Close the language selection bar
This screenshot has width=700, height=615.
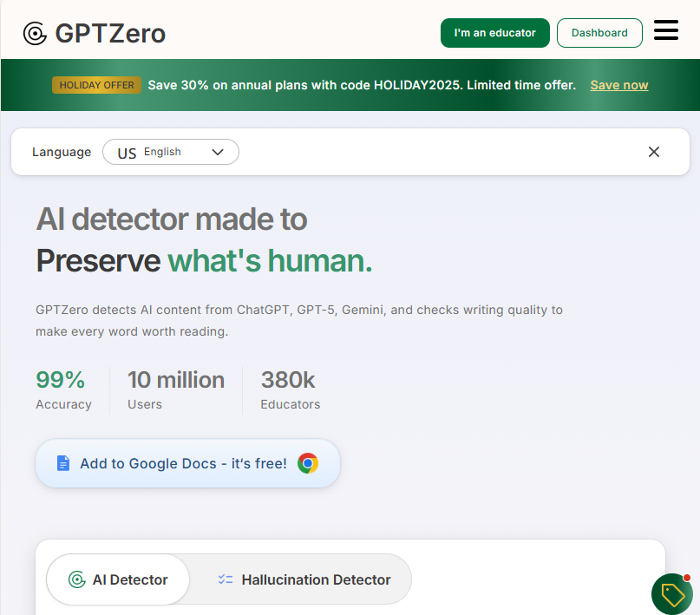pos(654,152)
